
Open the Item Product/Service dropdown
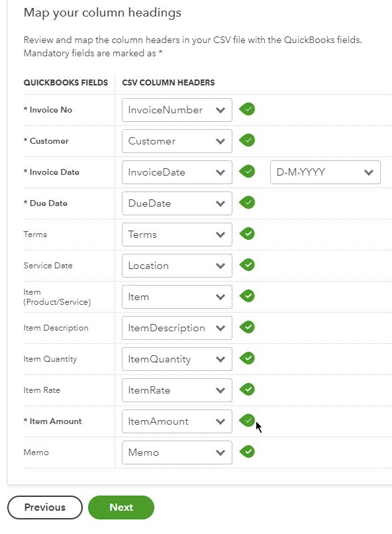(177, 297)
